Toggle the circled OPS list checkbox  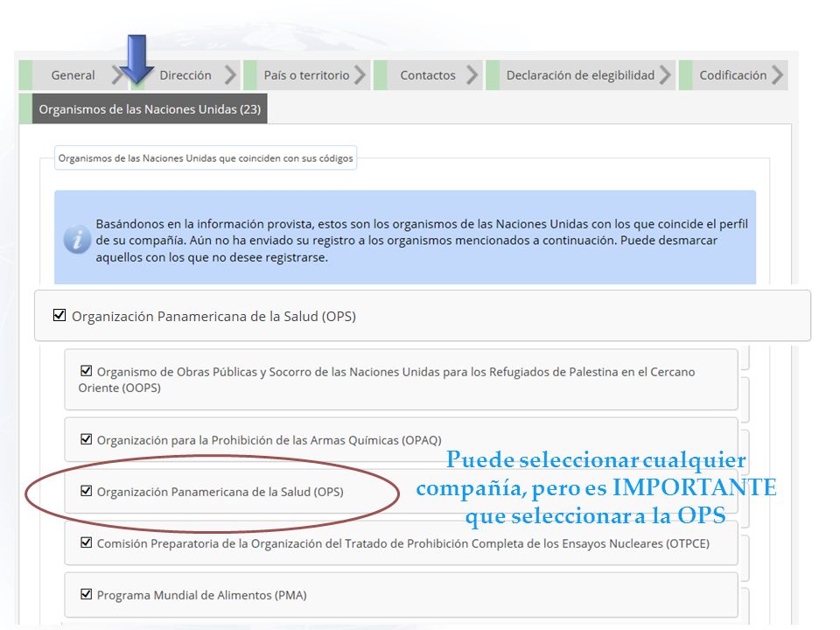tap(86, 491)
